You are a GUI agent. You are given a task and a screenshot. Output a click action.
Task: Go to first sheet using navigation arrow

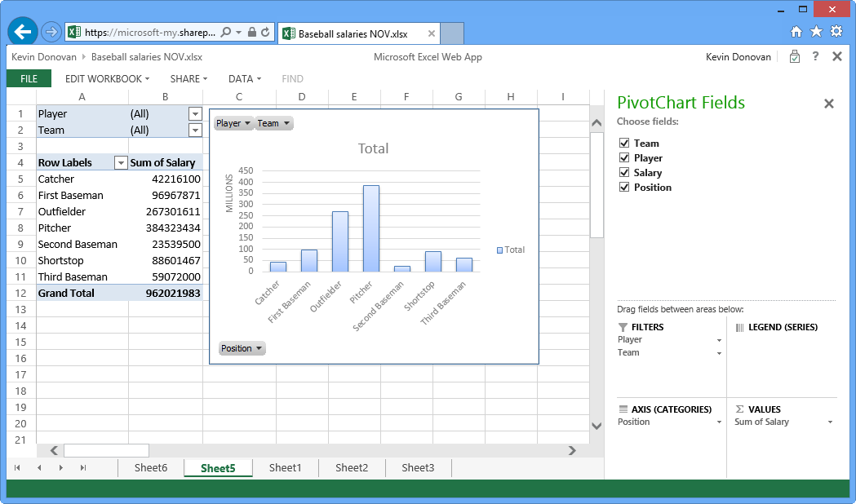tap(17, 468)
